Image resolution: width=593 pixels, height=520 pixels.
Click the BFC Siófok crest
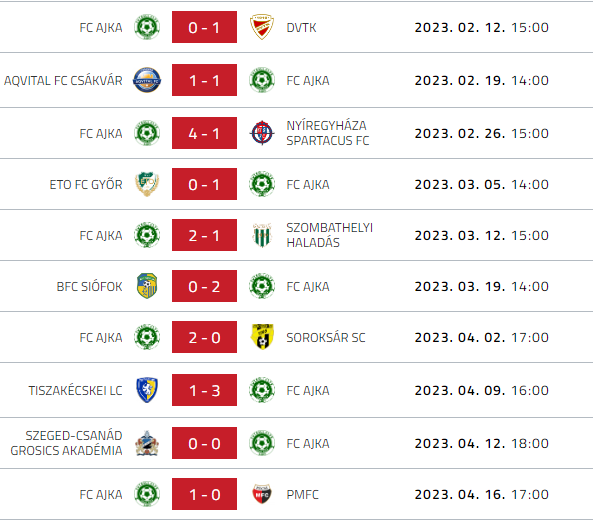tap(147, 286)
